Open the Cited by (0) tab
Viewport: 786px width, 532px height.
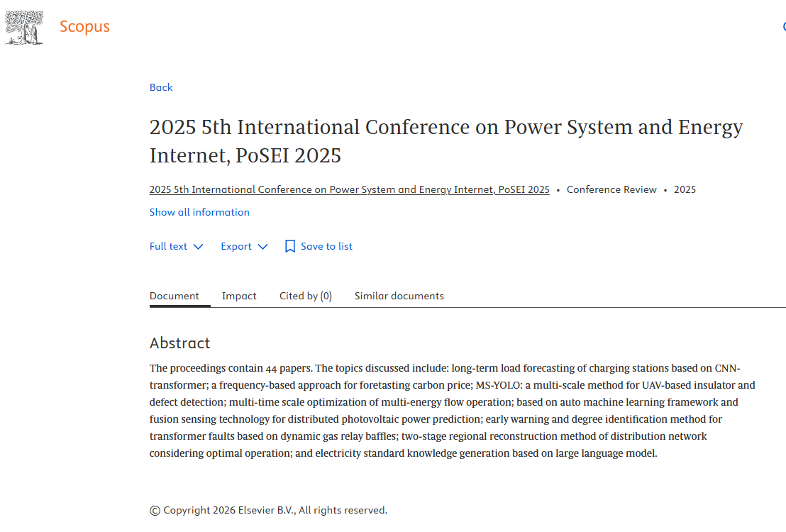(306, 296)
